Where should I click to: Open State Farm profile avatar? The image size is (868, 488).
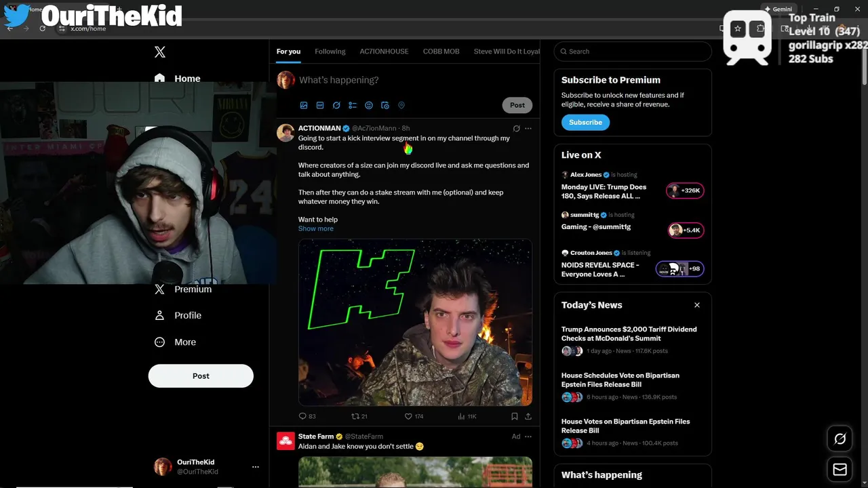pyautogui.click(x=285, y=441)
